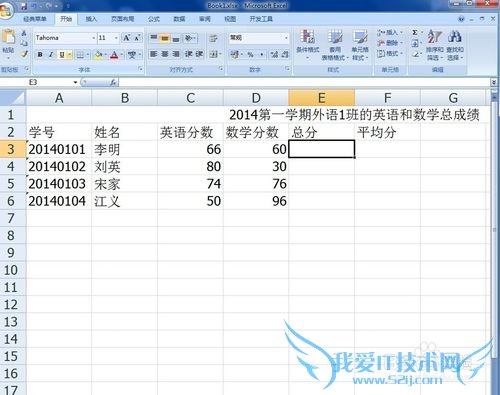The height and width of the screenshot is (395, 500).
Task: Click cell containing 李明
Action: point(124,149)
